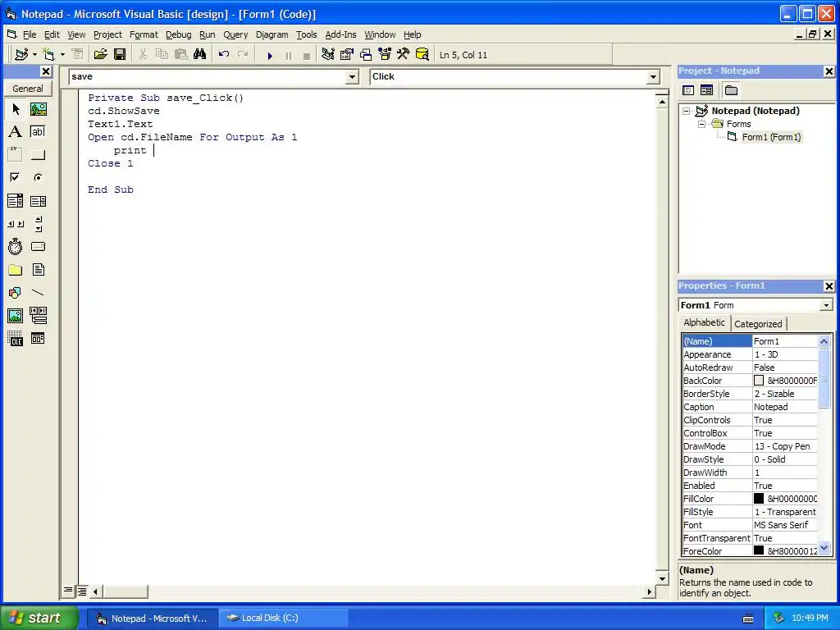Click the Add Form toolbar icon
This screenshot has width=840, height=630.
coord(48,54)
